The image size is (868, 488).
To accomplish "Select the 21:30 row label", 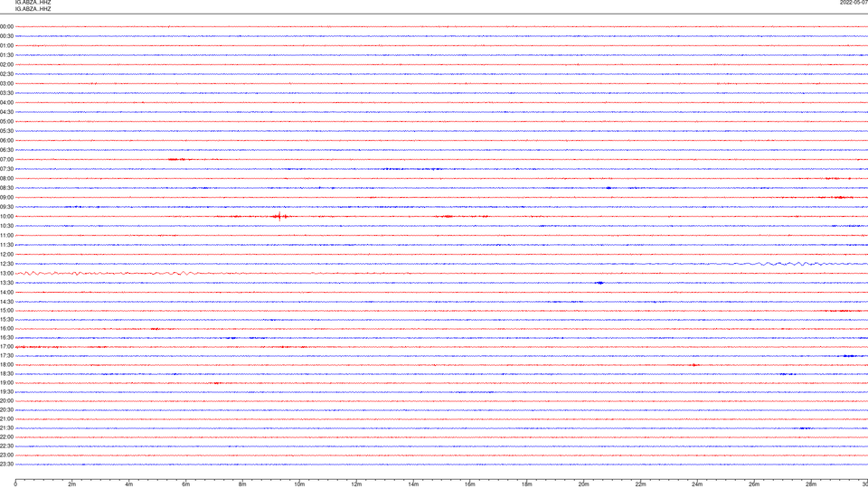I will pyautogui.click(x=6, y=428).
